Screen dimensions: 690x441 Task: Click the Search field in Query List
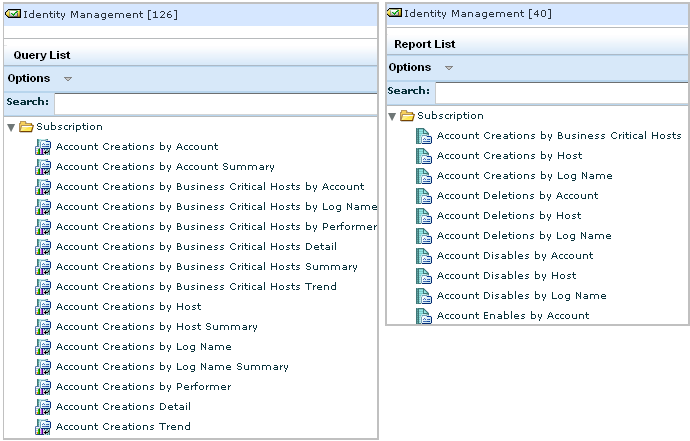click(x=215, y=103)
